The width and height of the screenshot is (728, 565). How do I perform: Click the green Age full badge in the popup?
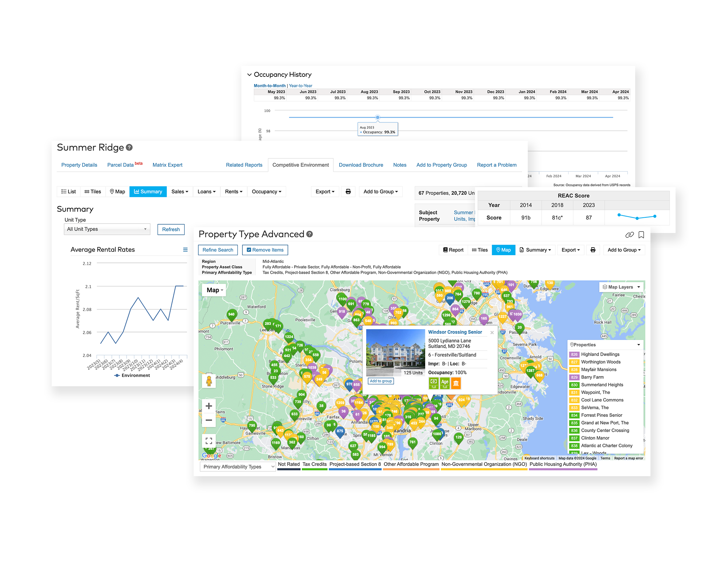444,383
